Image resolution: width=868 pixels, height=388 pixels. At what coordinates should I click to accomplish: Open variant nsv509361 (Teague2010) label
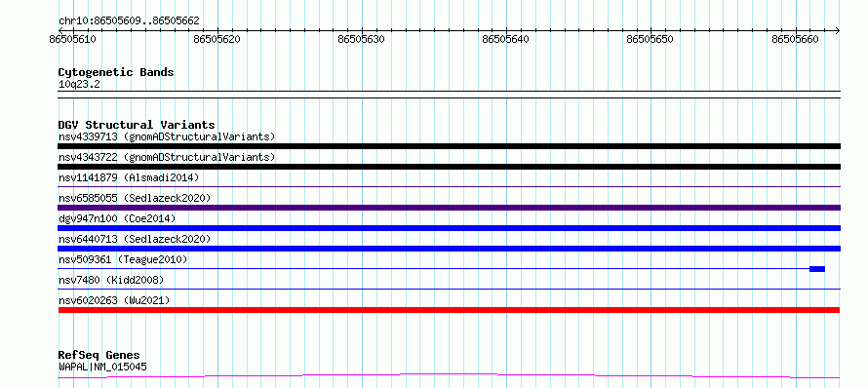[123, 259]
